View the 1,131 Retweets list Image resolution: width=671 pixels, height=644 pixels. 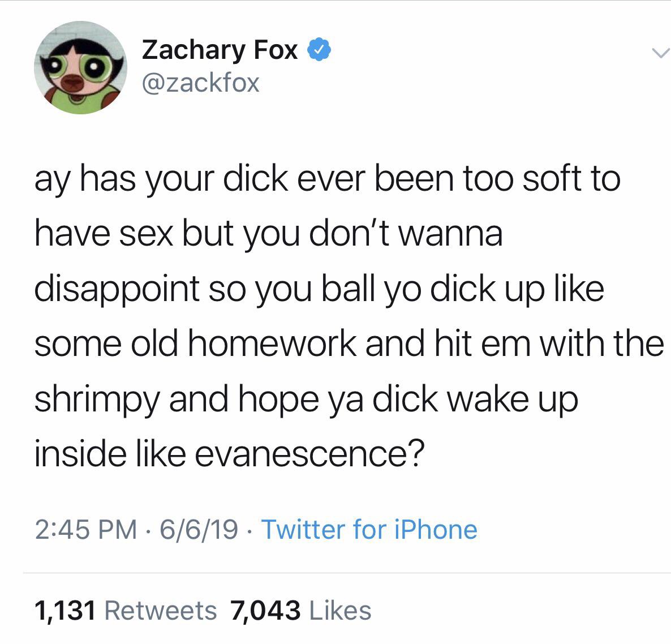click(x=126, y=611)
